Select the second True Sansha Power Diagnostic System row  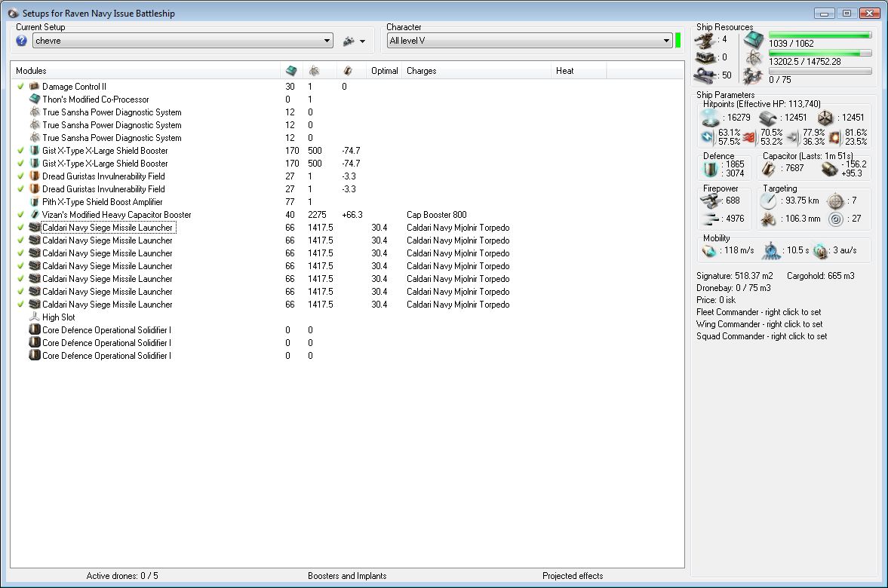click(x=347, y=125)
